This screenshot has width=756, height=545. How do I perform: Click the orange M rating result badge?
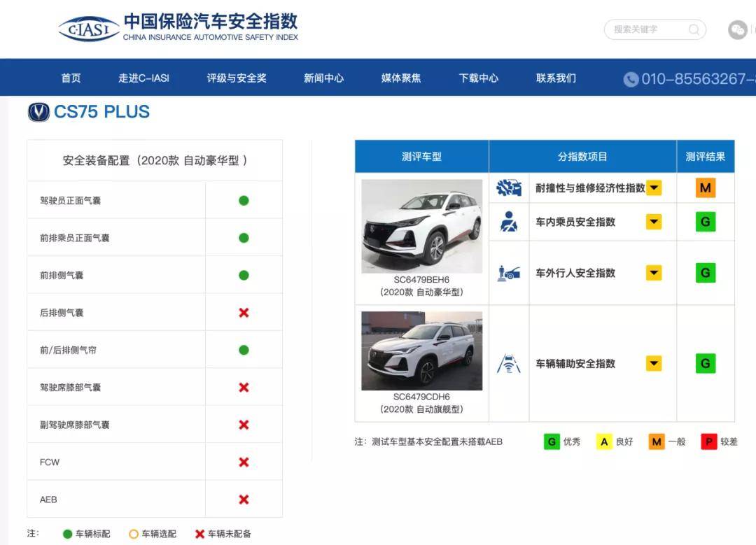click(705, 187)
